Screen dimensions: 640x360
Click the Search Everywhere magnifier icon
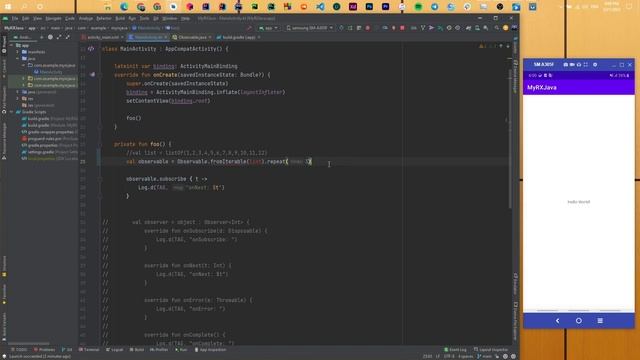[x=496, y=28]
